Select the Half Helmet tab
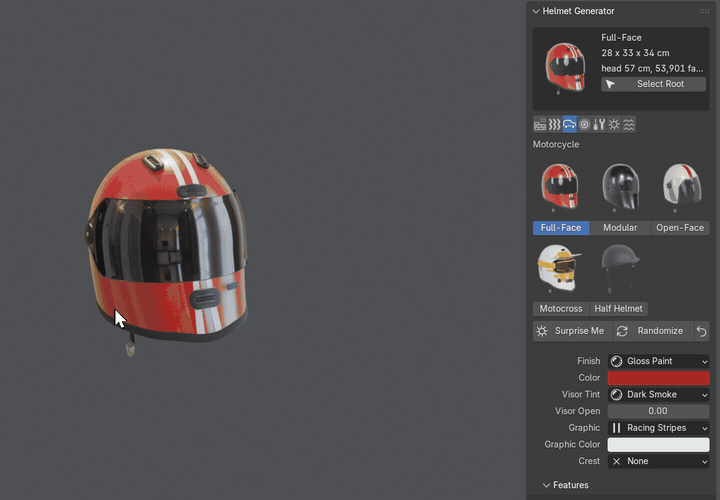This screenshot has height=500, width=720. click(x=619, y=309)
